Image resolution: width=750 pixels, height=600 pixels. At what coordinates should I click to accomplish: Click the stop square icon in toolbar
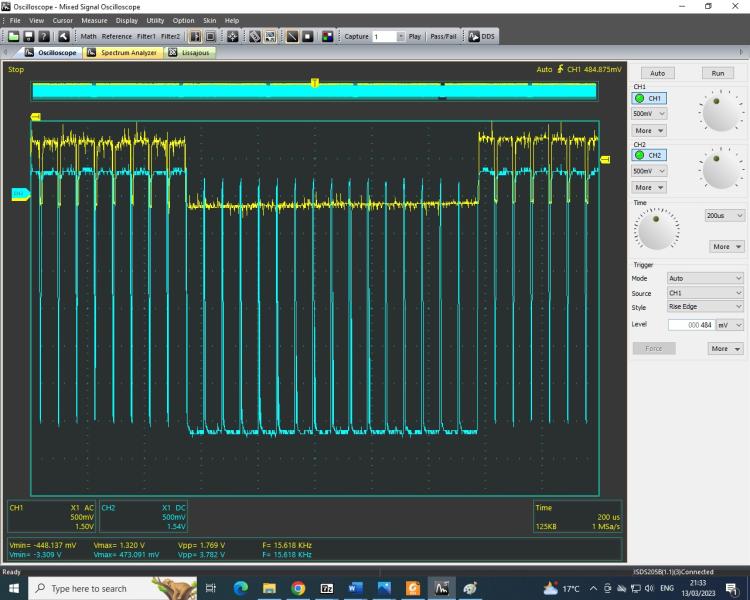308,37
